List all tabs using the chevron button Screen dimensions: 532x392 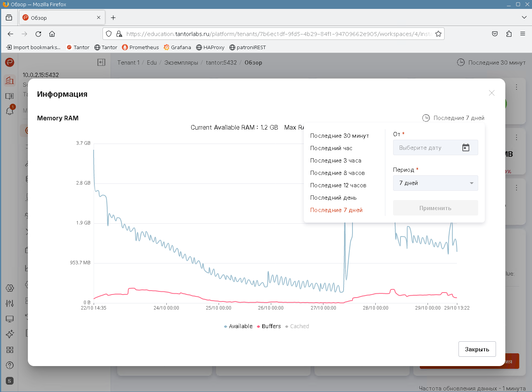tap(524, 17)
